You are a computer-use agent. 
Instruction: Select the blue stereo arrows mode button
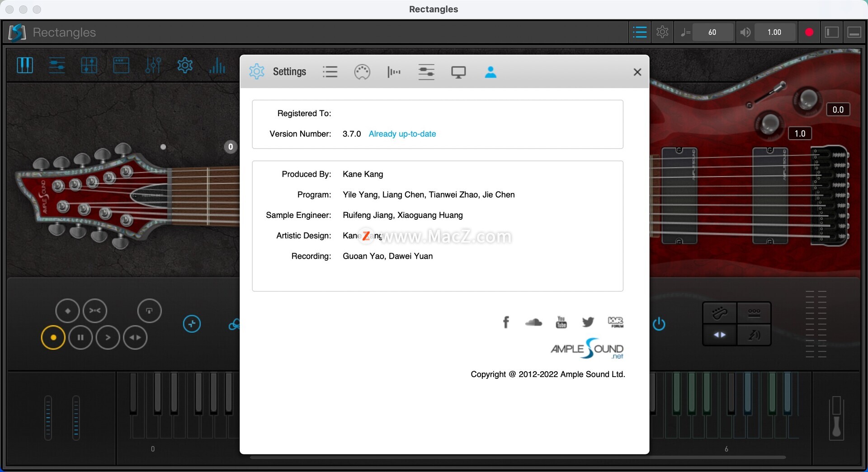tap(719, 335)
